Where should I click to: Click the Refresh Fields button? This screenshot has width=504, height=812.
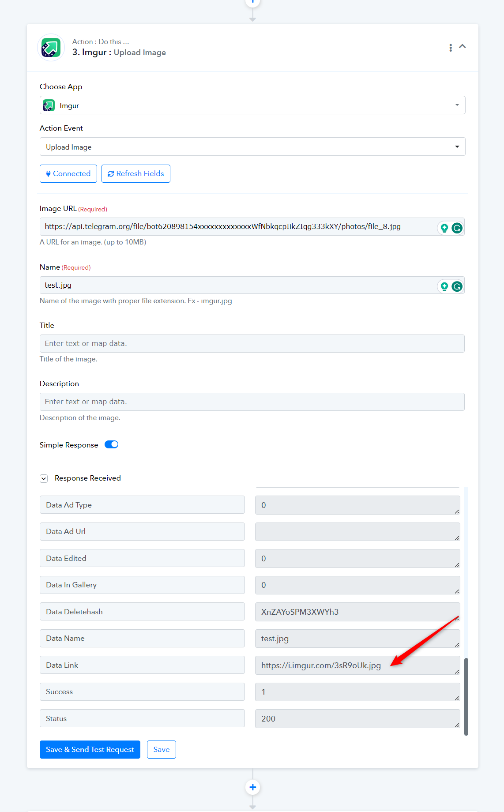coord(136,174)
